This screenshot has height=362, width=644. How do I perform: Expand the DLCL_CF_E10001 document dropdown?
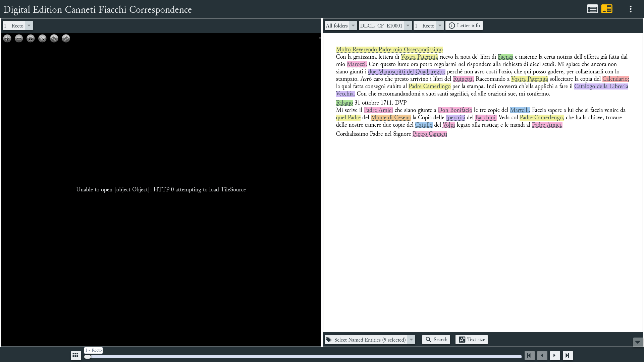(x=385, y=25)
